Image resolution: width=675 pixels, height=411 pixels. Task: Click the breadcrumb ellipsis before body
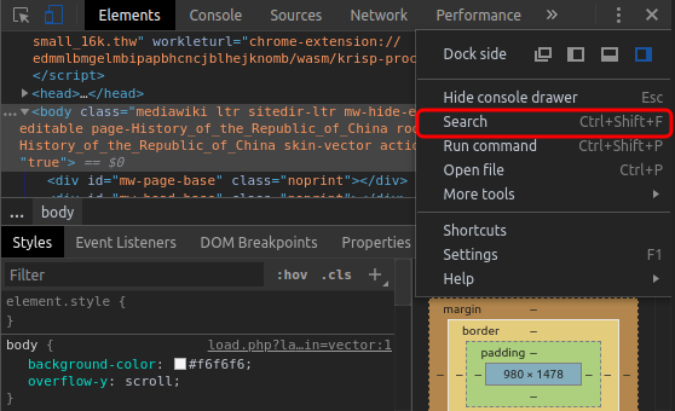[x=17, y=213]
